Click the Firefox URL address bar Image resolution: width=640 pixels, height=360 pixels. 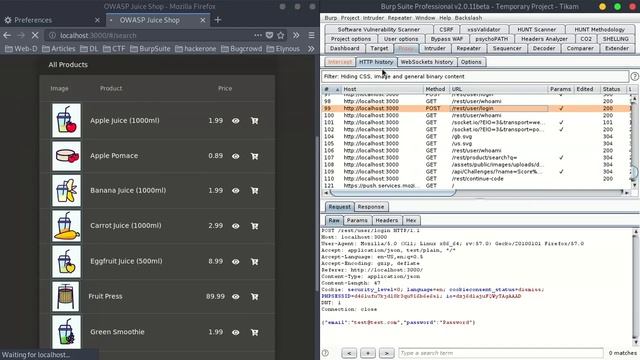coord(151,36)
